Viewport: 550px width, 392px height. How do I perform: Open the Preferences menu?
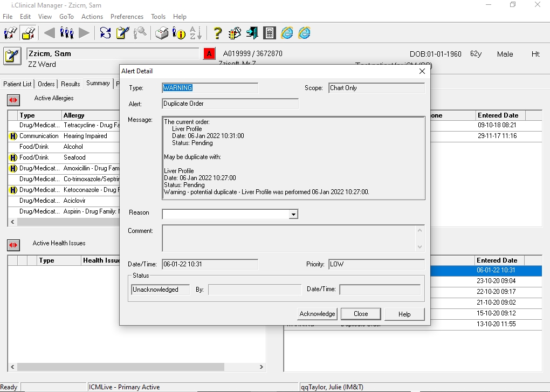point(127,17)
